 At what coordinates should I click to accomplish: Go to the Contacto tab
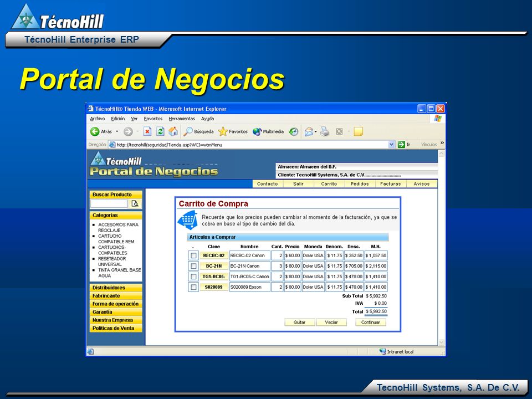coord(267,183)
